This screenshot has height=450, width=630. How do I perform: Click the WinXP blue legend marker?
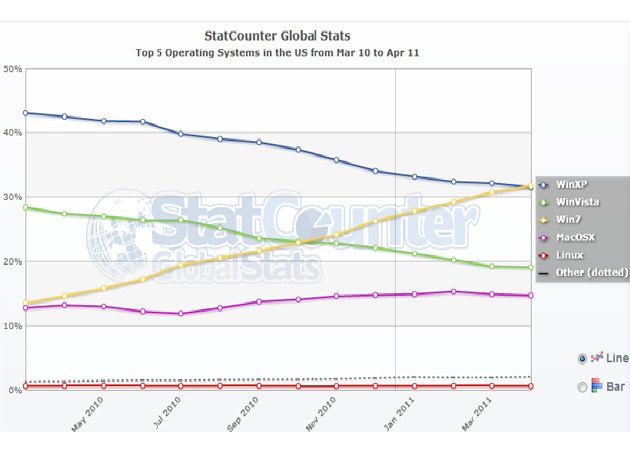click(x=543, y=185)
